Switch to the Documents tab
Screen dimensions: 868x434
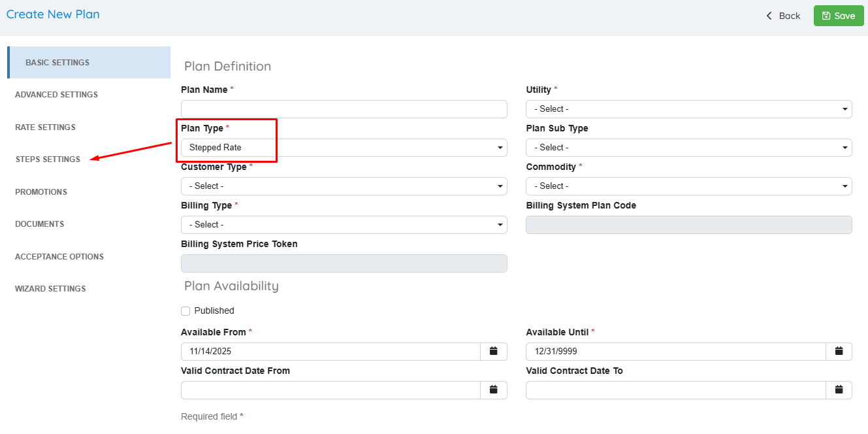pos(40,224)
